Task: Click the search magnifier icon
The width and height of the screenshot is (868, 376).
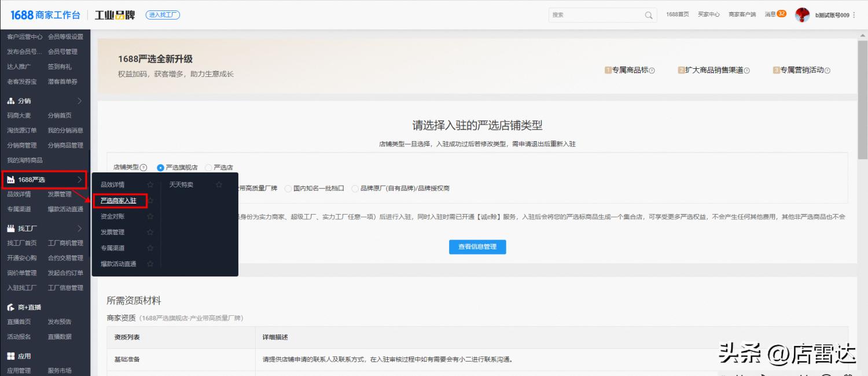Action: pos(649,14)
